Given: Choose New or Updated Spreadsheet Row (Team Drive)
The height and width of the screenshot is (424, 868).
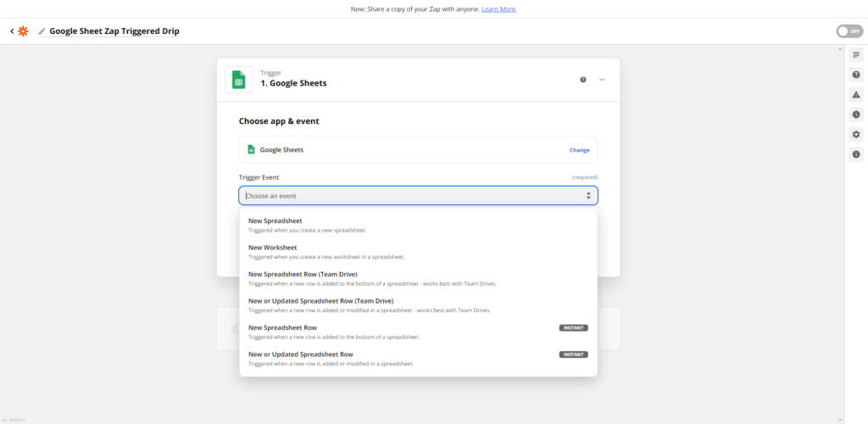Looking at the screenshot, I should tap(418, 305).
